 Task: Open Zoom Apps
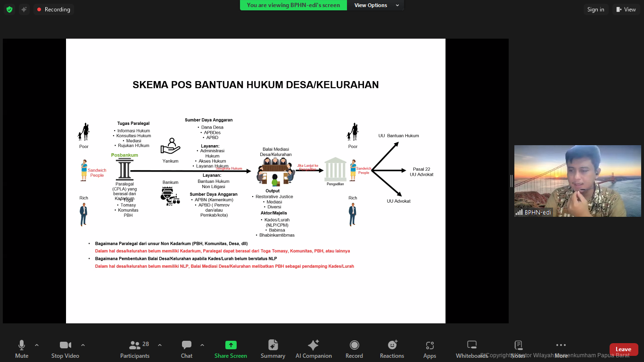pyautogui.click(x=429, y=349)
